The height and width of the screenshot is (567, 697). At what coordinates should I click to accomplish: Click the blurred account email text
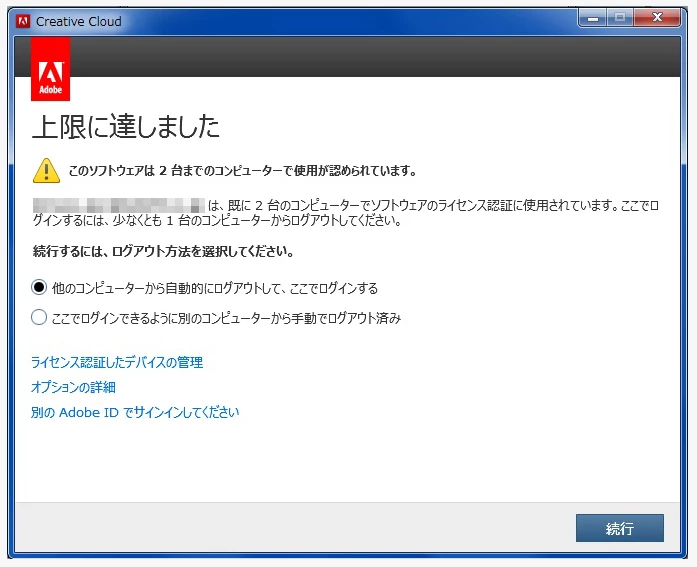pyautogui.click(x=119, y=205)
